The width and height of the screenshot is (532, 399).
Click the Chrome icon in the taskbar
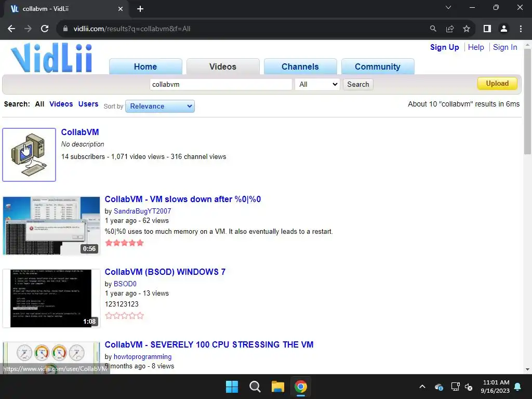(301, 387)
